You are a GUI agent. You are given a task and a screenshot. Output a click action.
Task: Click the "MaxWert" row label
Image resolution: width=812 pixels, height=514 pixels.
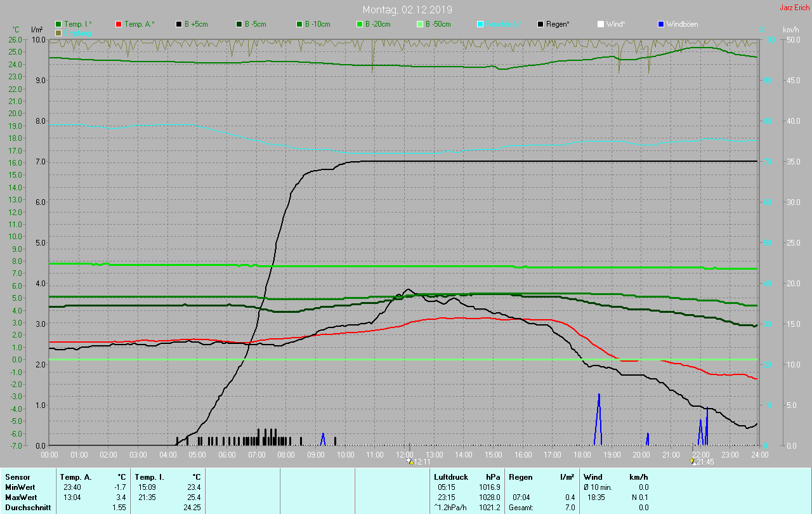coord(21,497)
